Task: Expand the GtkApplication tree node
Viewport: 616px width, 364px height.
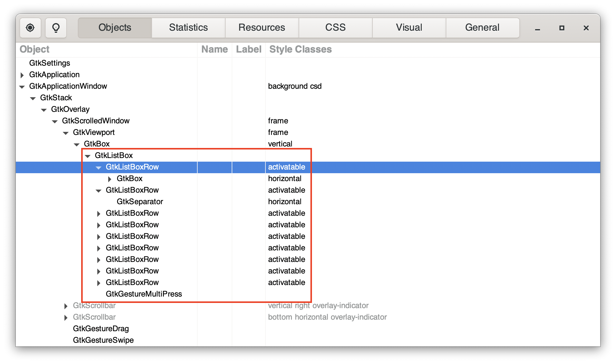Action: pyautogui.click(x=22, y=75)
